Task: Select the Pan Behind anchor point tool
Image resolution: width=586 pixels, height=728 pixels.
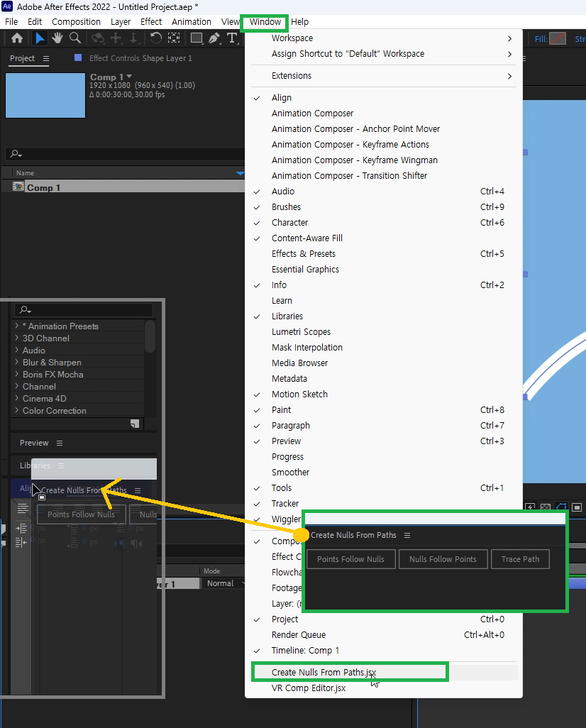Action: point(174,38)
